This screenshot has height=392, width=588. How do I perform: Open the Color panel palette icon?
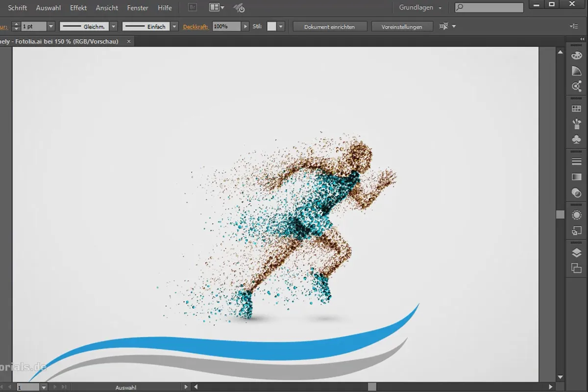pos(577,56)
